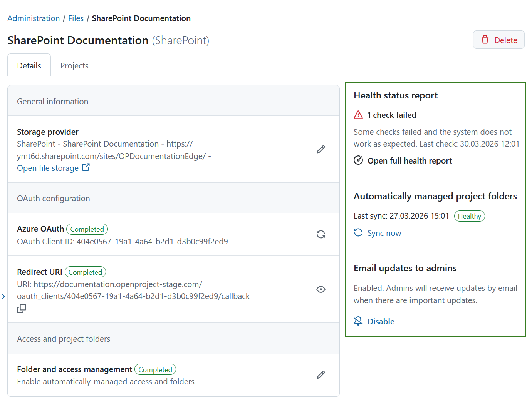The width and height of the screenshot is (532, 409).
Task: Click the health checkmark icon
Action: (x=358, y=161)
